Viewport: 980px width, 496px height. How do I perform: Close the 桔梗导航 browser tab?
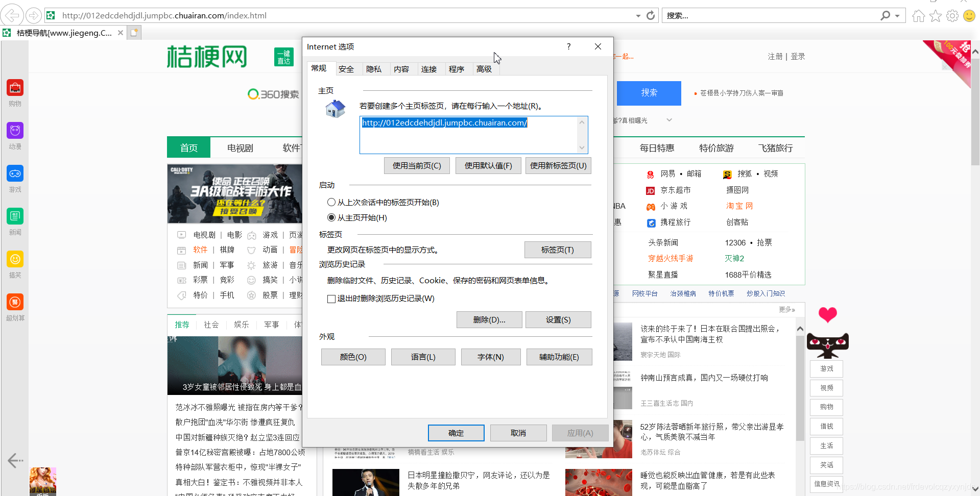point(121,33)
